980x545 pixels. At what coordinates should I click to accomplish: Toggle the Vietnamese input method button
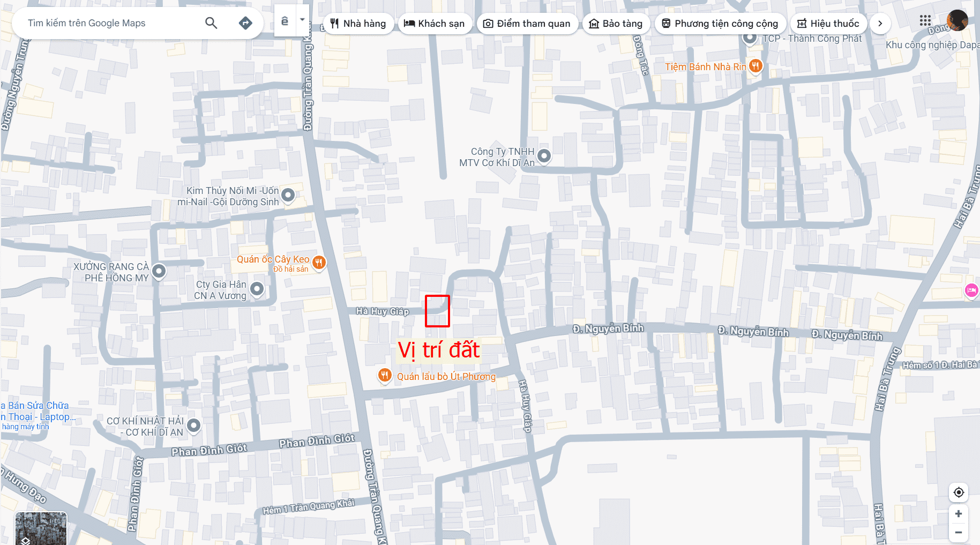tap(285, 20)
